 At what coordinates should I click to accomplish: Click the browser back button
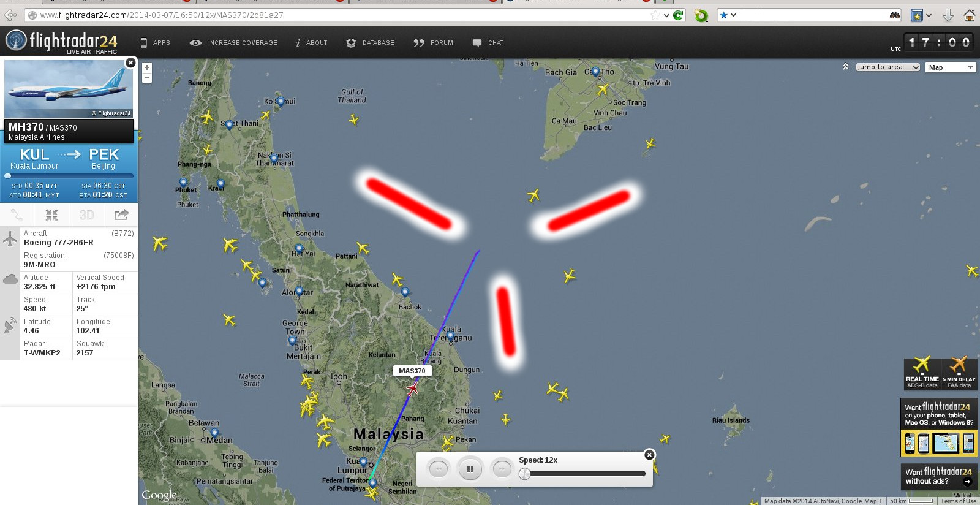click(x=10, y=15)
